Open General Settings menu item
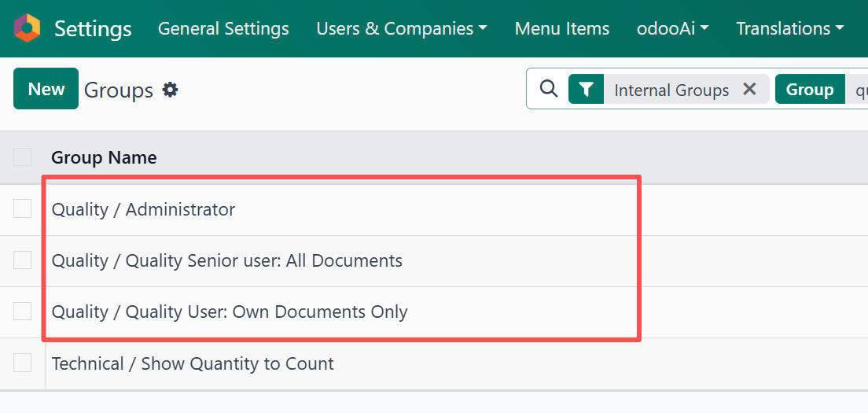The width and height of the screenshot is (868, 413). coord(223,29)
